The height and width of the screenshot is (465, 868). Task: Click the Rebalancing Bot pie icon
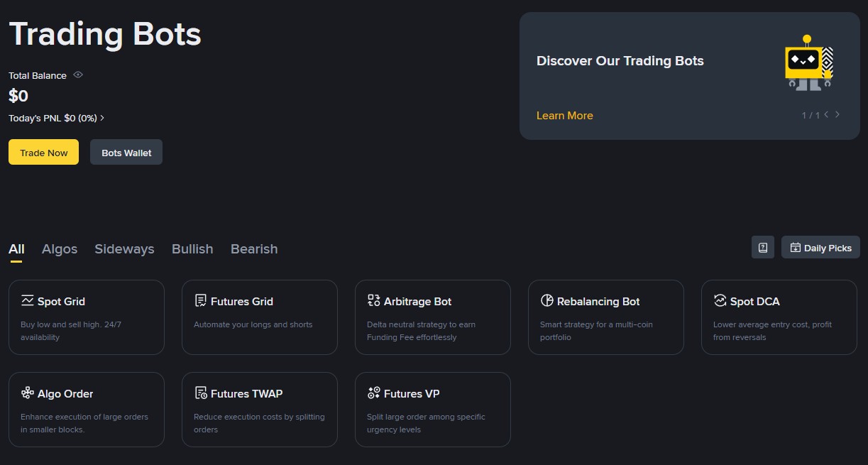pos(547,301)
